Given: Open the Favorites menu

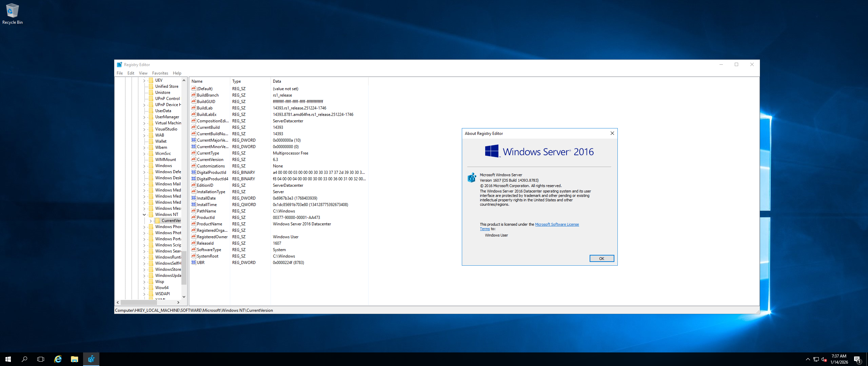Looking at the screenshot, I should 160,73.
